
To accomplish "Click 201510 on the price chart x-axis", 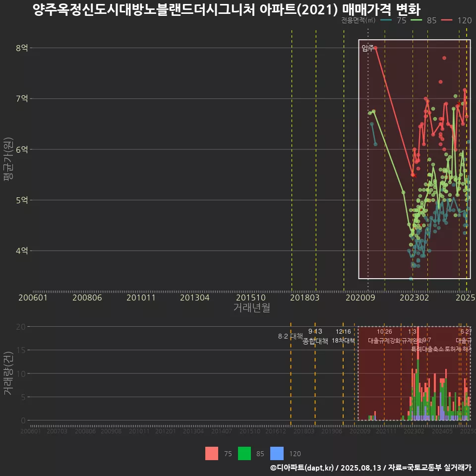I will click(x=251, y=297).
